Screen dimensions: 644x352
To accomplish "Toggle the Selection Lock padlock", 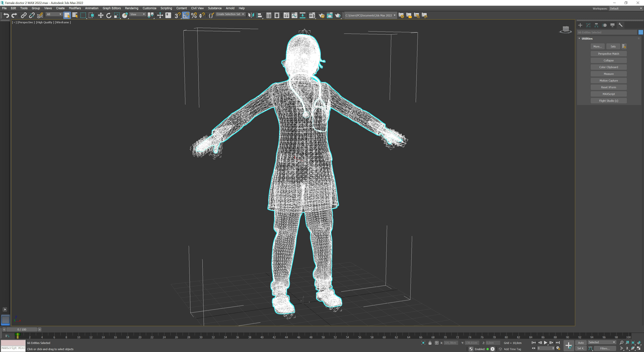I will (x=430, y=343).
